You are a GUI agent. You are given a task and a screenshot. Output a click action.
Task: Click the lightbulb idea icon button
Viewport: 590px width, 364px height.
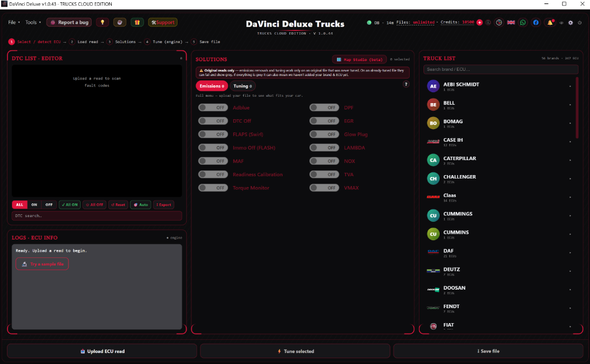pos(103,22)
